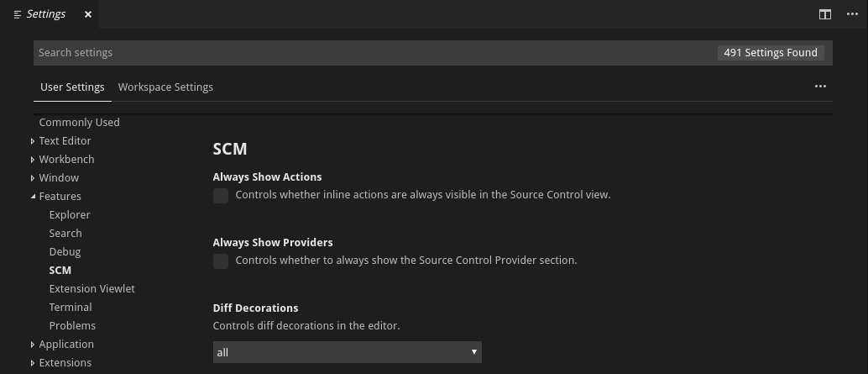Screen dimensions: 868x374
Task: Click the inline actions description text
Action: (423, 194)
